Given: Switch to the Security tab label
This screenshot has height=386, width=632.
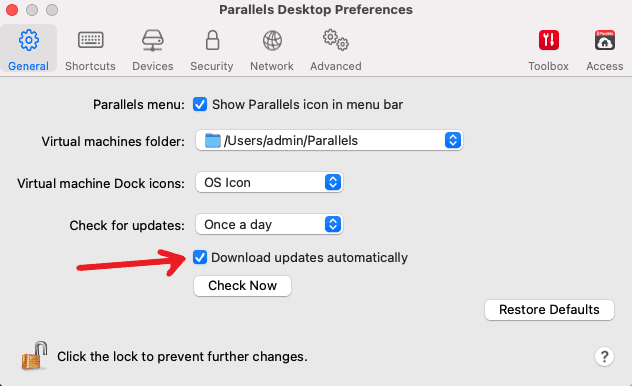Looking at the screenshot, I should click(x=212, y=66).
